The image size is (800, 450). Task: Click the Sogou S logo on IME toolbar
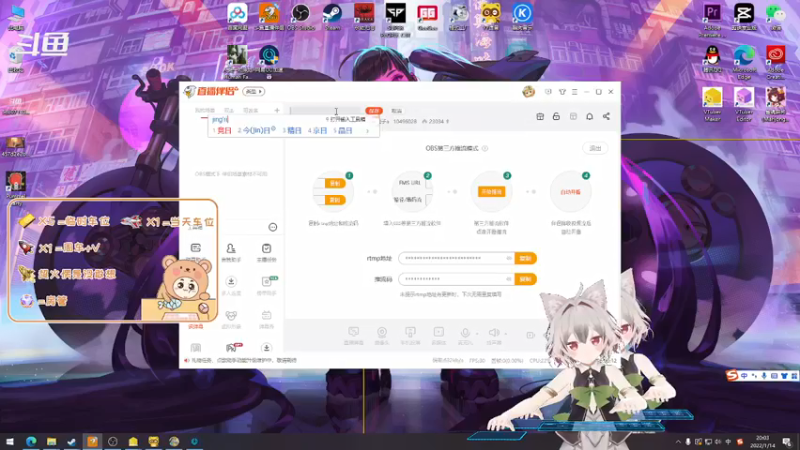[x=732, y=376]
